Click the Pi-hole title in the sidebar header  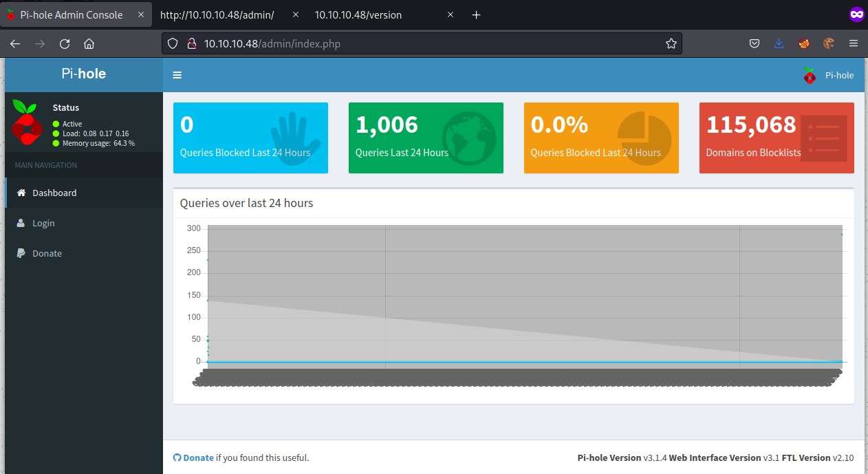tap(83, 74)
